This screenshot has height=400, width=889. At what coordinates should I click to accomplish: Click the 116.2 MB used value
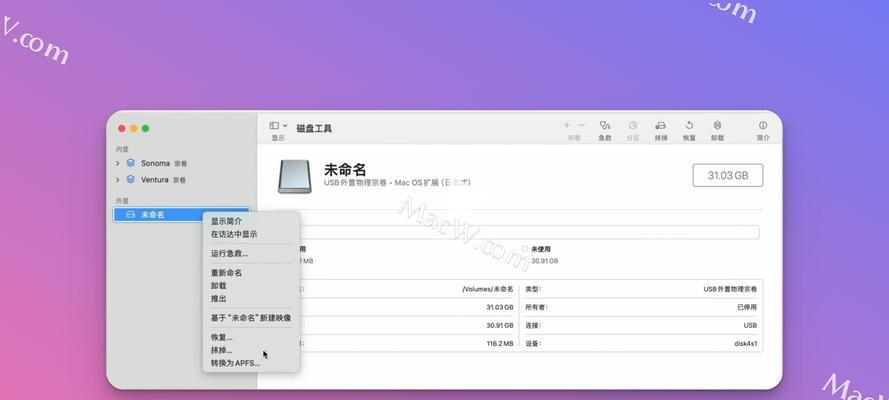click(x=499, y=343)
